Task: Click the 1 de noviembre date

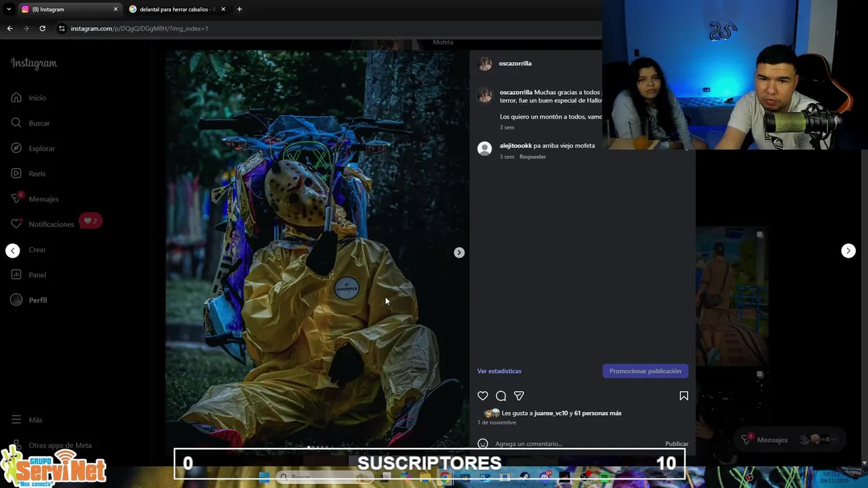Action: tap(497, 423)
